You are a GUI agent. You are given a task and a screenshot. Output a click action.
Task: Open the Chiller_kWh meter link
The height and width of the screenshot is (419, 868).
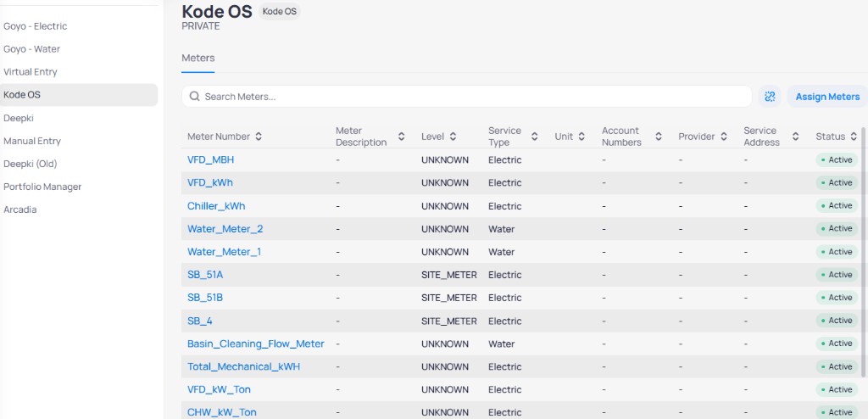(216, 206)
